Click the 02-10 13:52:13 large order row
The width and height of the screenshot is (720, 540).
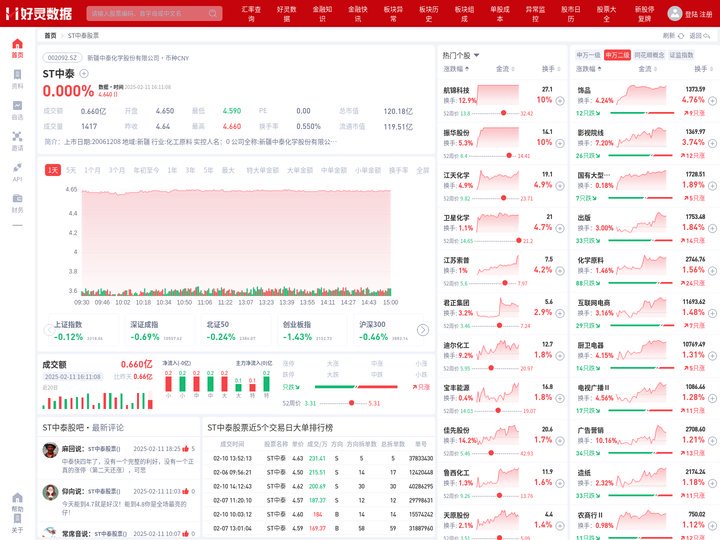319,458
